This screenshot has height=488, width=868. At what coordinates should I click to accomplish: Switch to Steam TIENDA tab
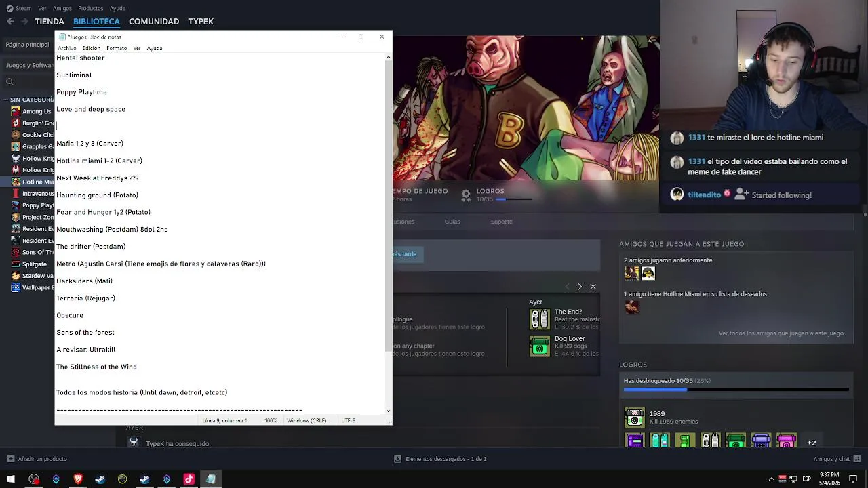[50, 22]
